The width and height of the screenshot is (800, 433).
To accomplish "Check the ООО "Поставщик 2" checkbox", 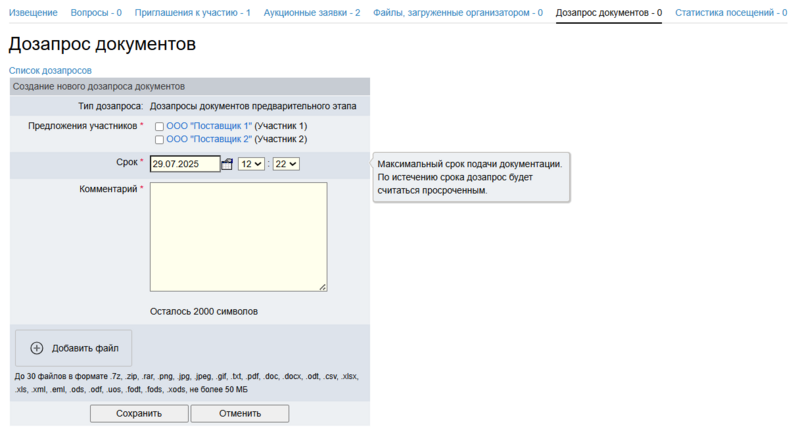I will pyautogui.click(x=159, y=140).
